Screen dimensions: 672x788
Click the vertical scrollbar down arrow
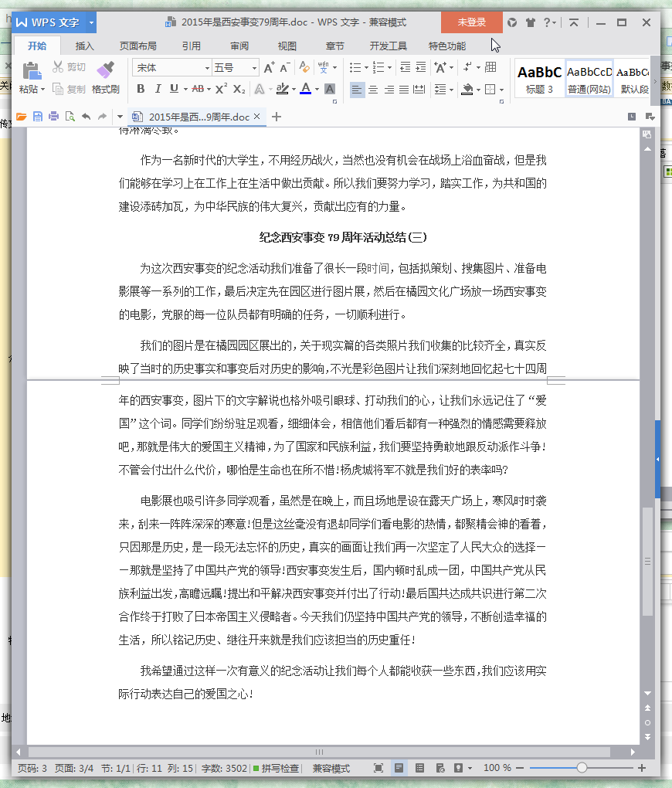pos(648,693)
